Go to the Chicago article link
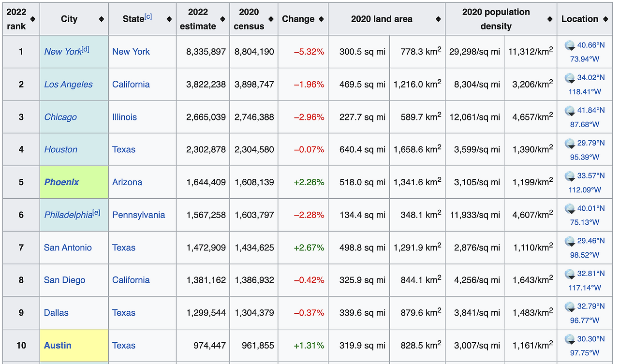Viewport: 619px width, 364px height. 60,117
